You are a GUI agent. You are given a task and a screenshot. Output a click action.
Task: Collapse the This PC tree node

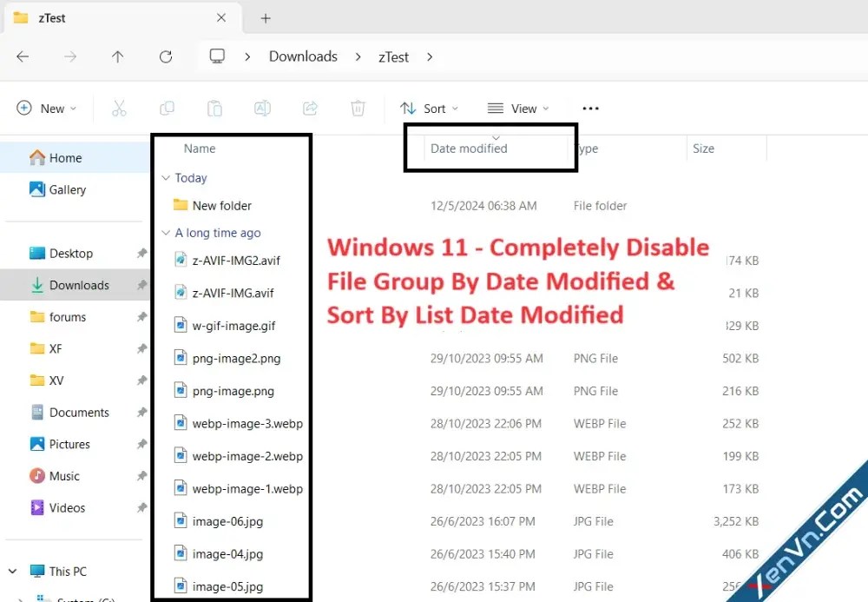[x=13, y=571]
